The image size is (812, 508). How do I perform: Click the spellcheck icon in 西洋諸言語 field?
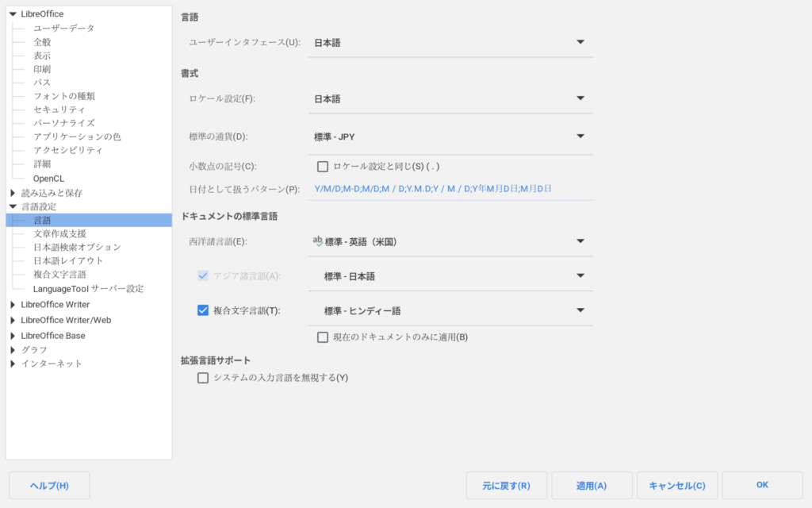(318, 241)
